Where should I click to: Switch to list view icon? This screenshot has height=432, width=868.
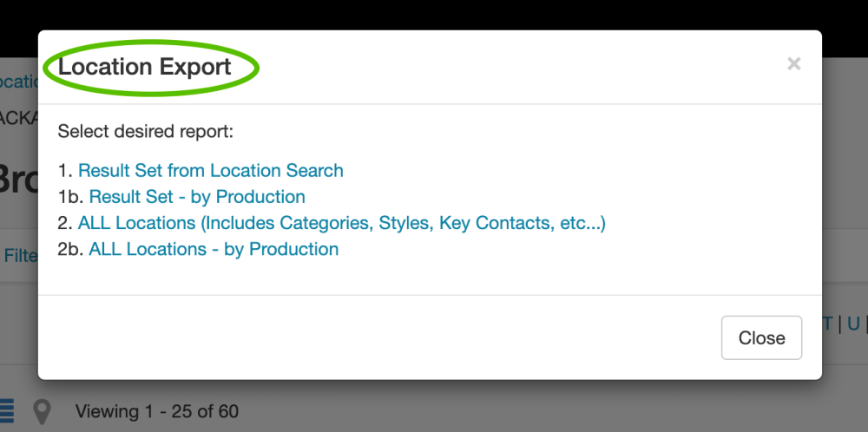point(7,410)
